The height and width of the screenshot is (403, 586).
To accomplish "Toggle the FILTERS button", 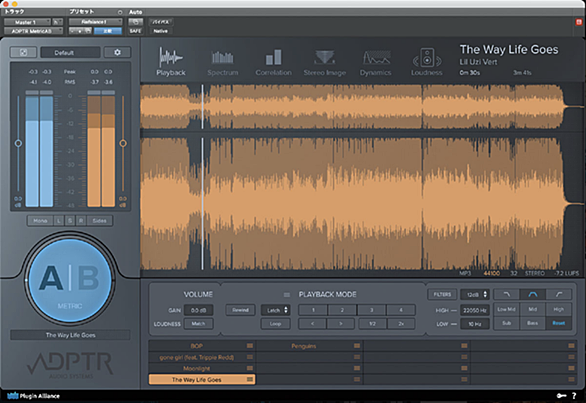I will [442, 295].
